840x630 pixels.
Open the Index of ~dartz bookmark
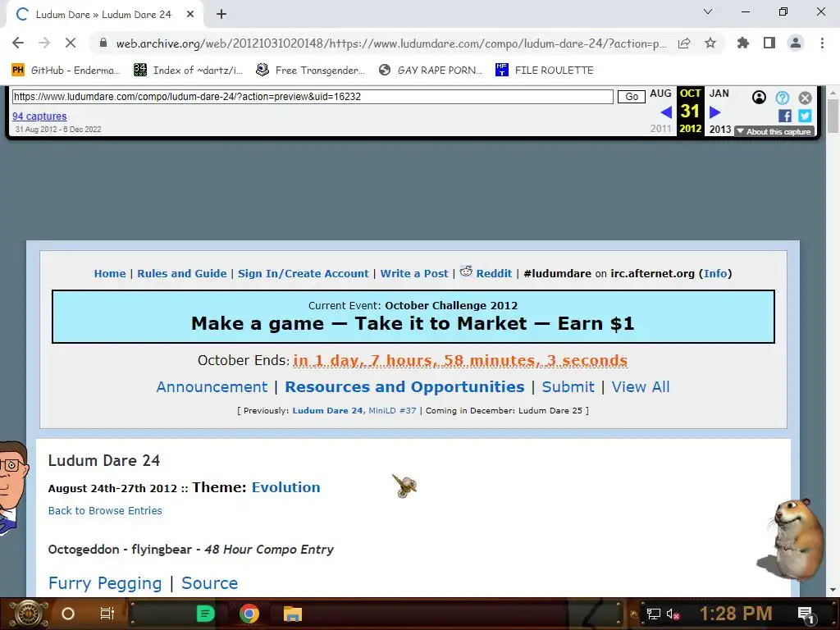[x=189, y=71]
